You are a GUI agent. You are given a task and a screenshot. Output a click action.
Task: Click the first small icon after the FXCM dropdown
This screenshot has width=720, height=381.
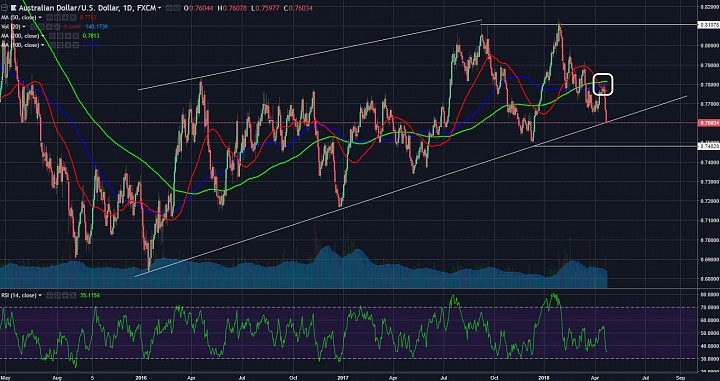[x=169, y=8]
